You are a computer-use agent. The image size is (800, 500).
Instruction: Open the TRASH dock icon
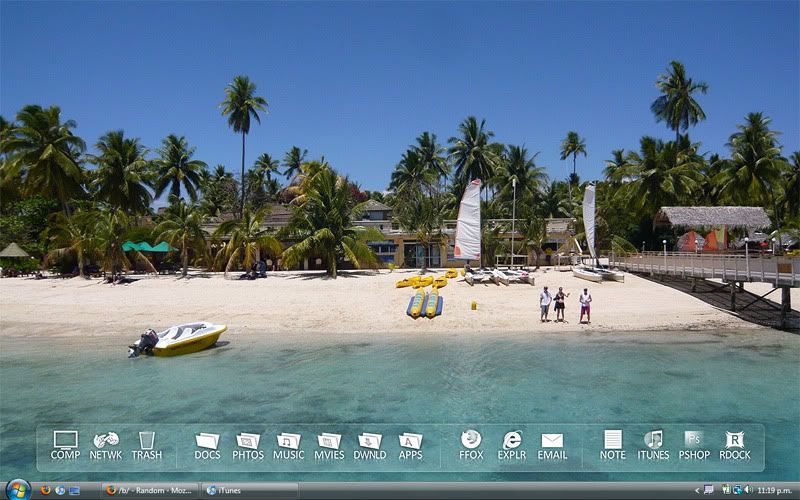[147, 441]
